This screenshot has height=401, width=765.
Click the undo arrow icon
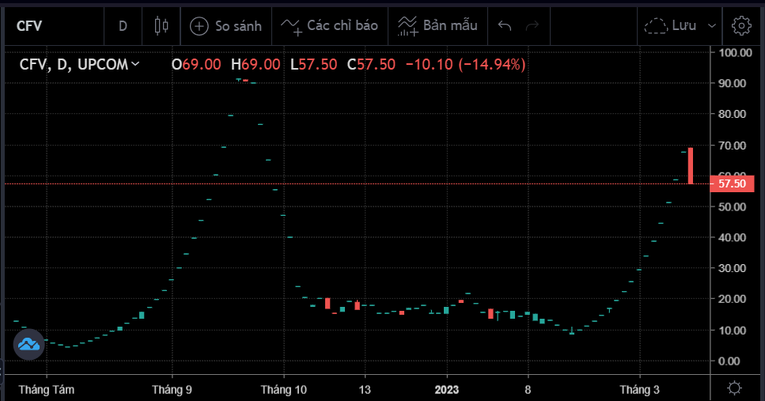[x=505, y=25]
